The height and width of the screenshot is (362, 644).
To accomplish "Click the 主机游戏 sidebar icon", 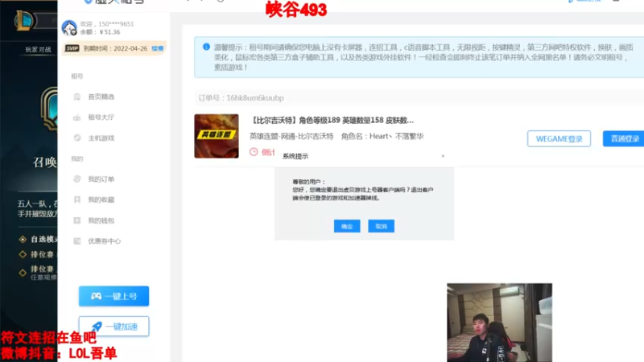I will 76,138.
